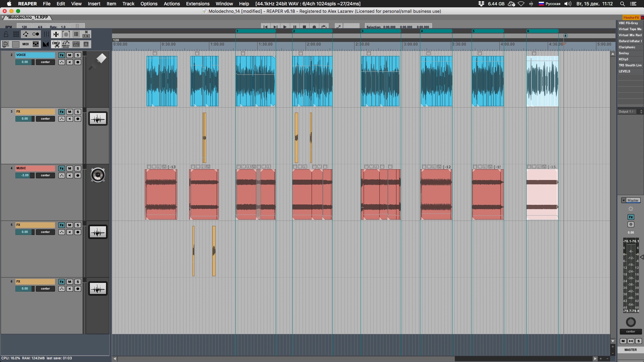Image resolution: width=644 pixels, height=362 pixels.
Task: Open the FX chain of MUSIC track
Action: click(x=61, y=168)
